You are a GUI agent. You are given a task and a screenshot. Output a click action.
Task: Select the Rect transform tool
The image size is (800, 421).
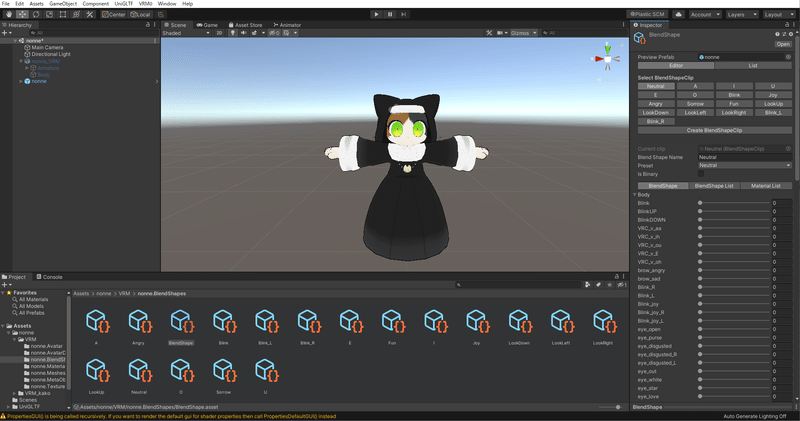(x=63, y=14)
